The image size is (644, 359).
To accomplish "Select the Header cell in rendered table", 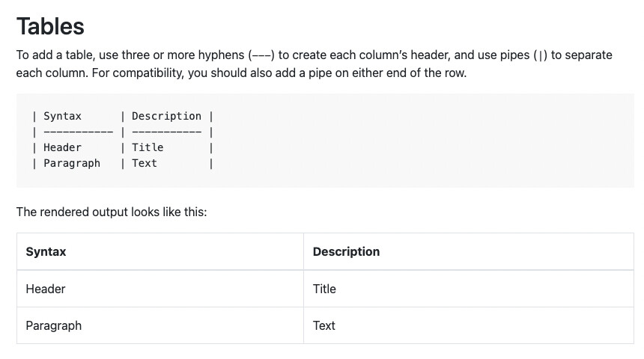I will (160, 289).
